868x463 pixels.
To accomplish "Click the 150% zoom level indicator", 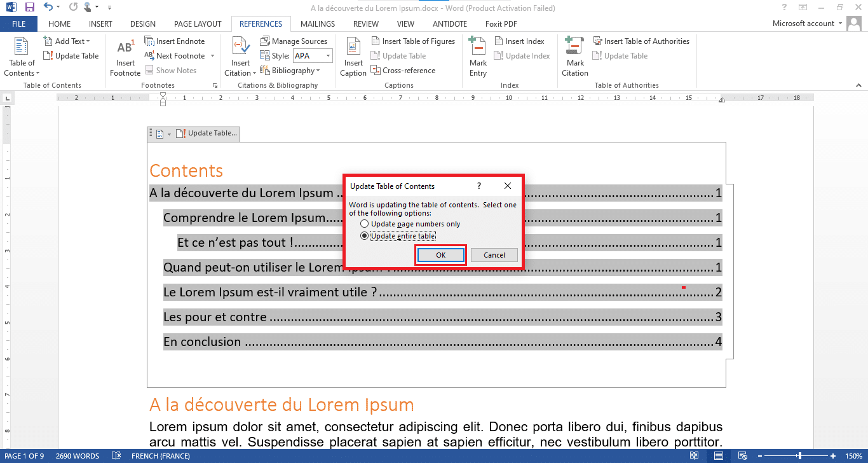I will click(853, 456).
